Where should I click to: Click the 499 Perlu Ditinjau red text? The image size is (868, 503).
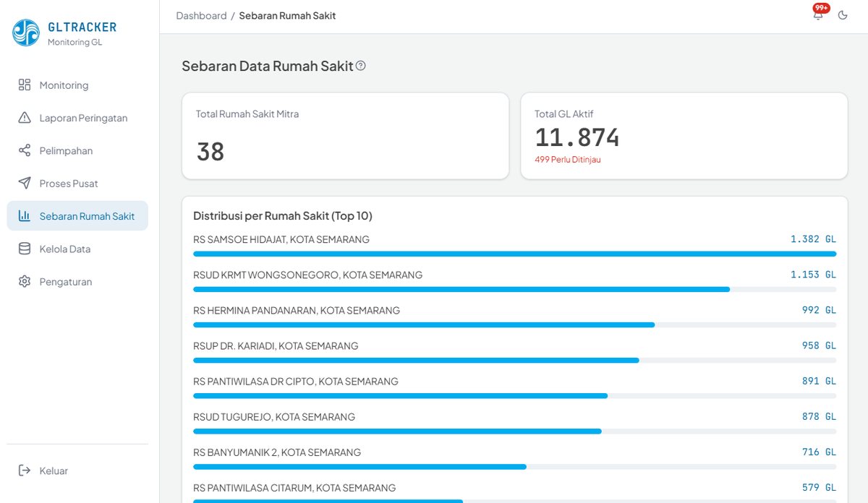(x=568, y=160)
